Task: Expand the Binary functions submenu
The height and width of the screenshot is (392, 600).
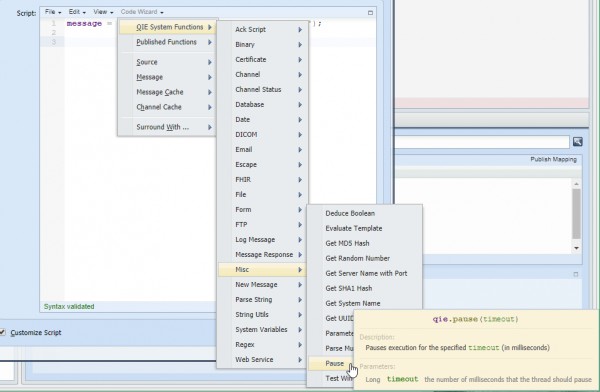Action: (262, 44)
